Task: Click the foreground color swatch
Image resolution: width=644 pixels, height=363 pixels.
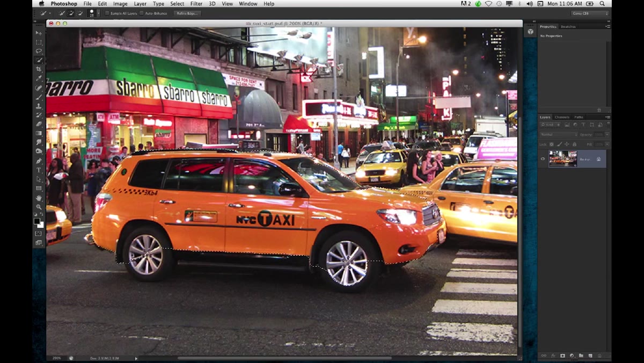Action: click(x=36, y=221)
